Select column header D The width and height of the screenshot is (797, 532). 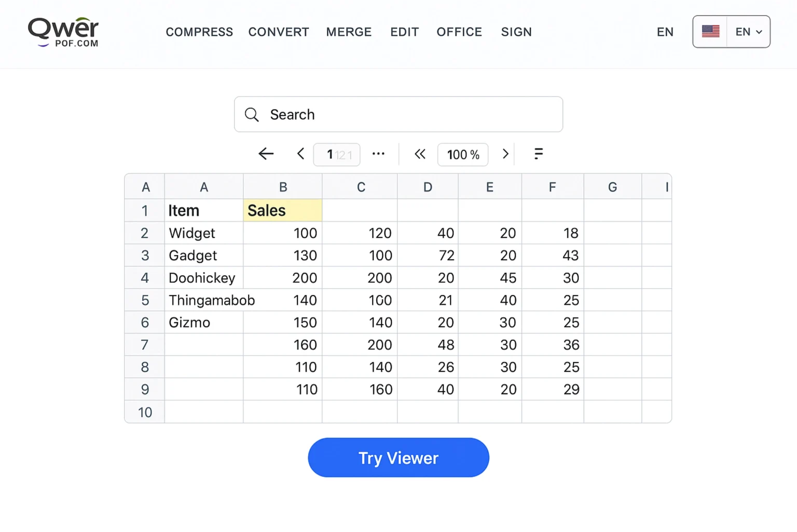pyautogui.click(x=428, y=187)
